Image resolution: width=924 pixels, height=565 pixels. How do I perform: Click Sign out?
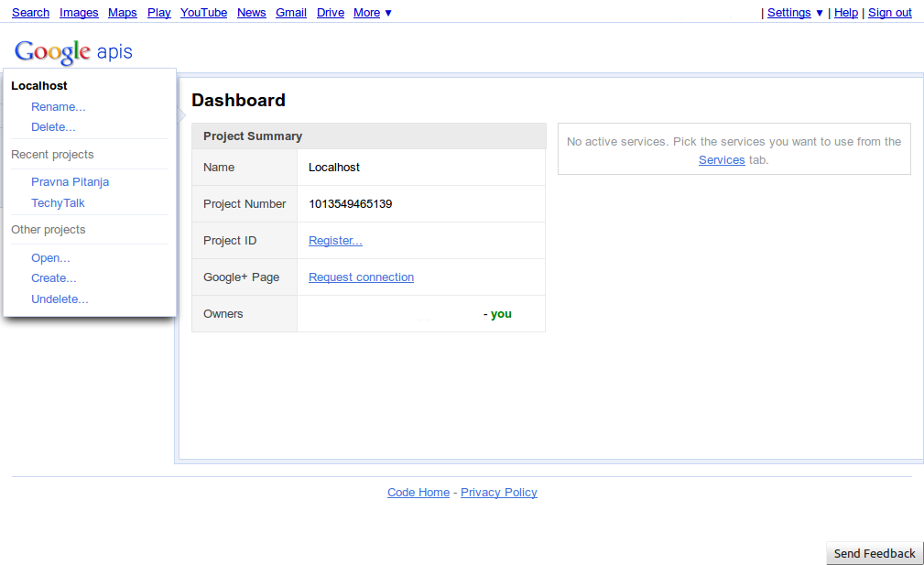890,13
